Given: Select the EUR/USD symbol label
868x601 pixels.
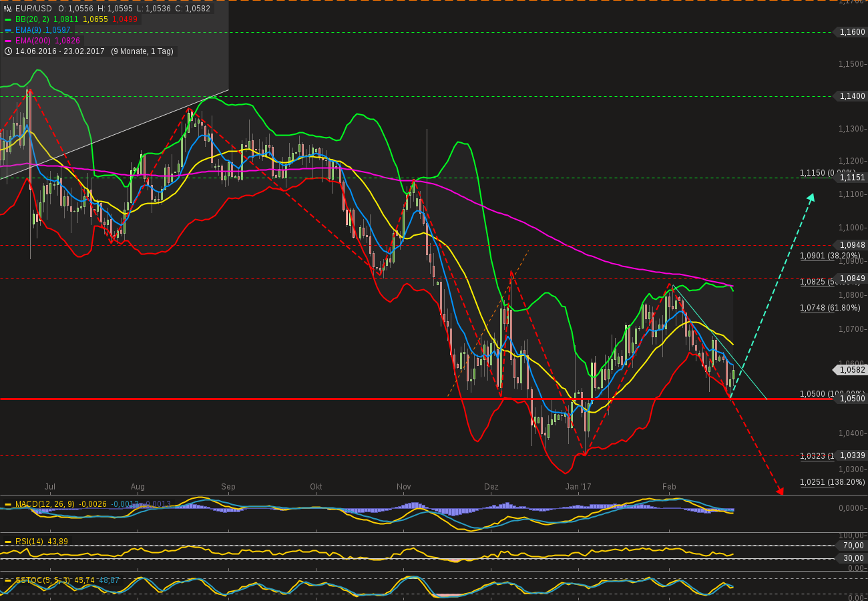Looking at the screenshot, I should pyautogui.click(x=33, y=9).
